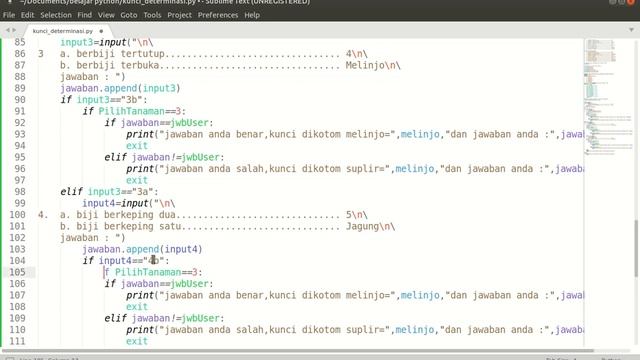Click line number 85 in gutter
Viewport: 640px width, 360px height.
[x=20, y=42]
